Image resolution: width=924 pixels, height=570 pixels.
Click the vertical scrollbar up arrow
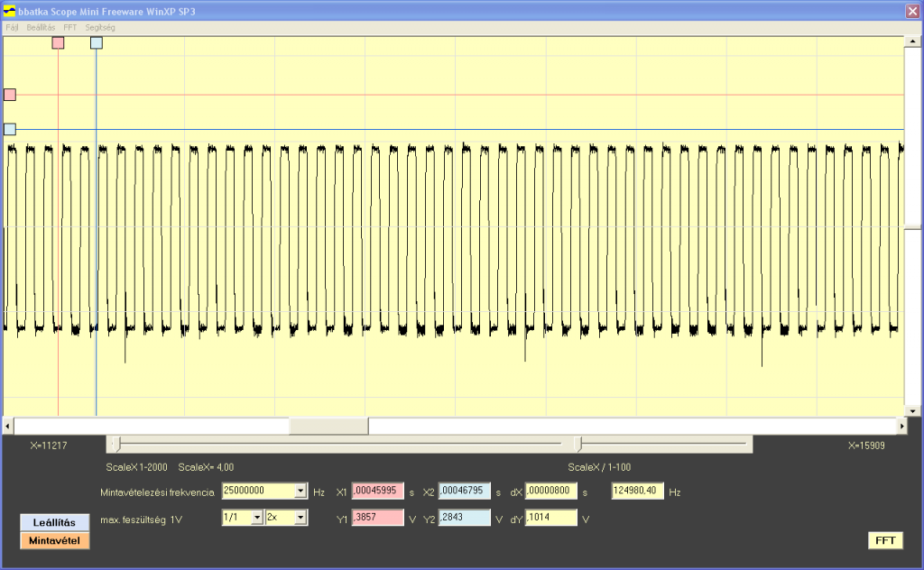913,41
